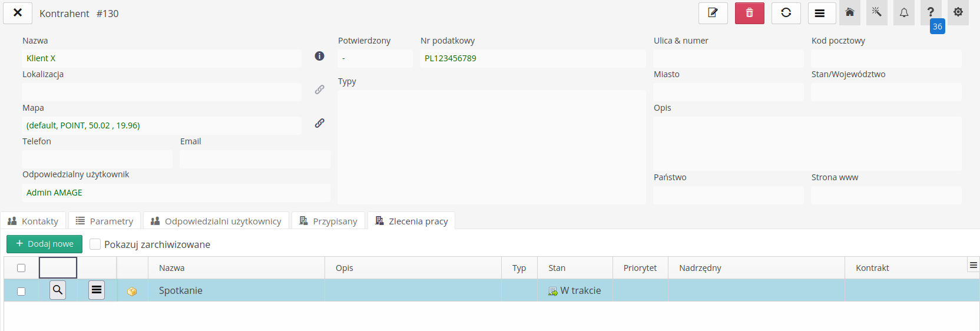The height and width of the screenshot is (331, 980).
Task: Click the Telefon input field
Action: click(x=97, y=159)
